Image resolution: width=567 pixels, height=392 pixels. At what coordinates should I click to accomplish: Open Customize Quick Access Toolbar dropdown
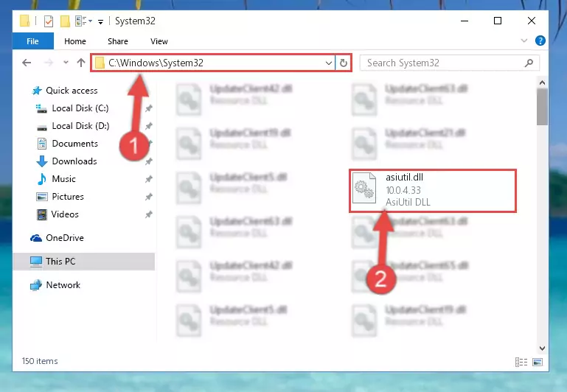(x=100, y=22)
